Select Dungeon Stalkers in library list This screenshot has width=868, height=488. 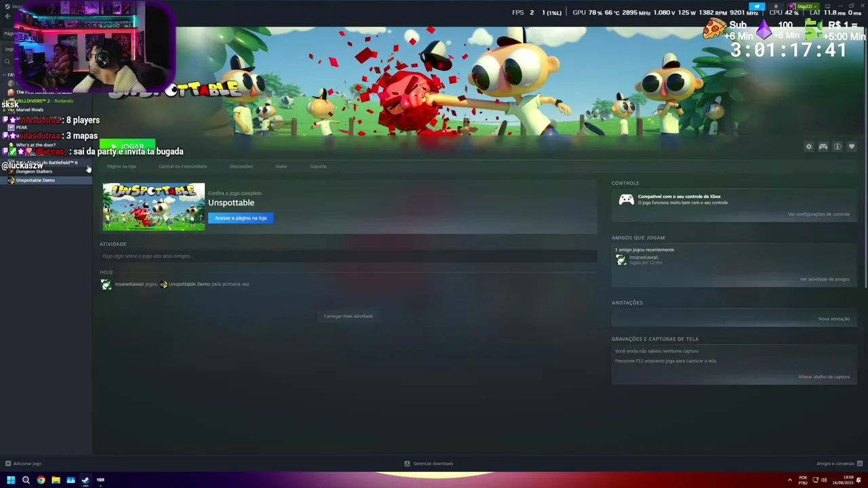point(46,171)
